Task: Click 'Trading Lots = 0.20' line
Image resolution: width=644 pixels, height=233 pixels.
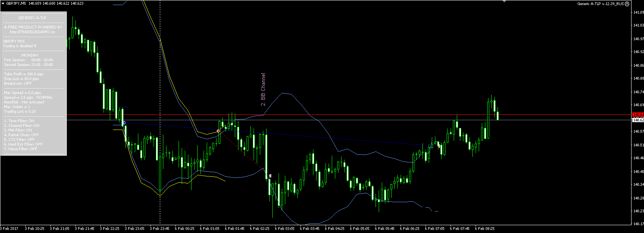Action: (x=20, y=111)
